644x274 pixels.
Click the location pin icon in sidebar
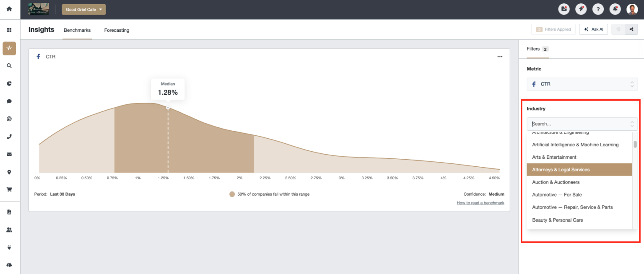[9, 172]
